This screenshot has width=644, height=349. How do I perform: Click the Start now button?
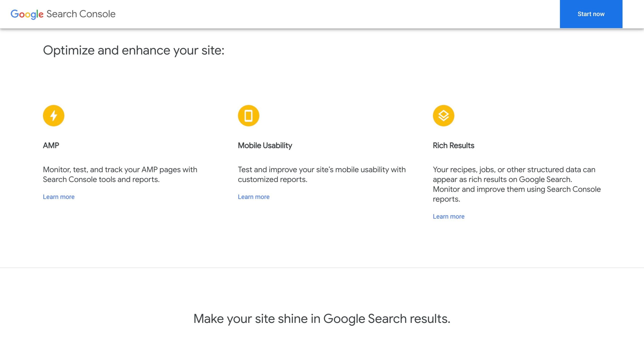point(591,14)
